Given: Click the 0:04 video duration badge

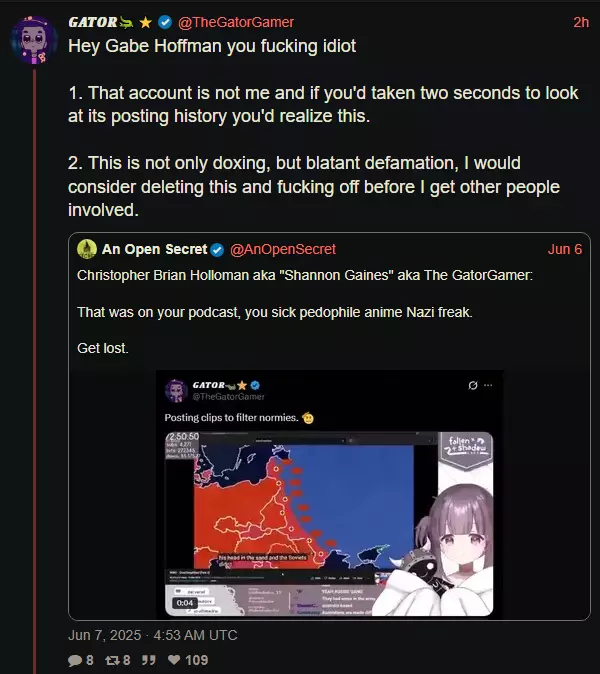Looking at the screenshot, I should [x=185, y=603].
